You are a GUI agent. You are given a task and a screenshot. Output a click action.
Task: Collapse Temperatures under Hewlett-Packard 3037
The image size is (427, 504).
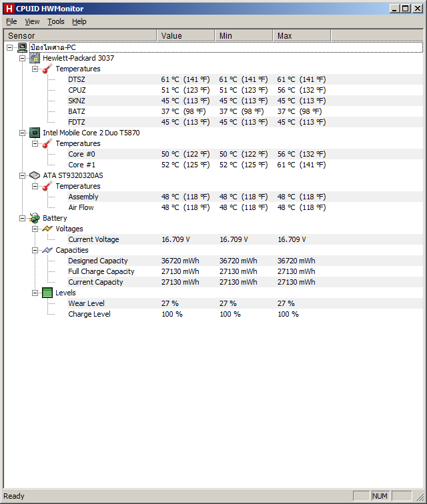(x=35, y=69)
